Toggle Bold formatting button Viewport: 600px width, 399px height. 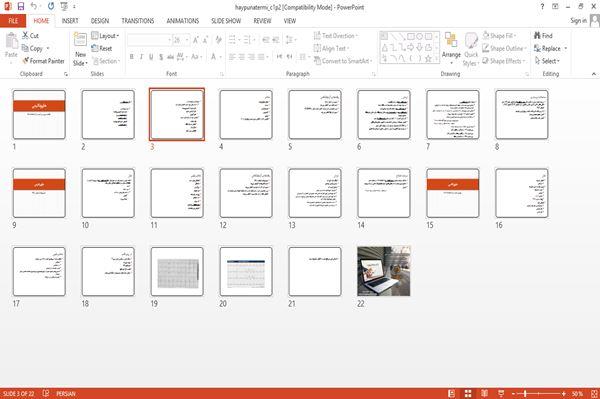click(131, 57)
